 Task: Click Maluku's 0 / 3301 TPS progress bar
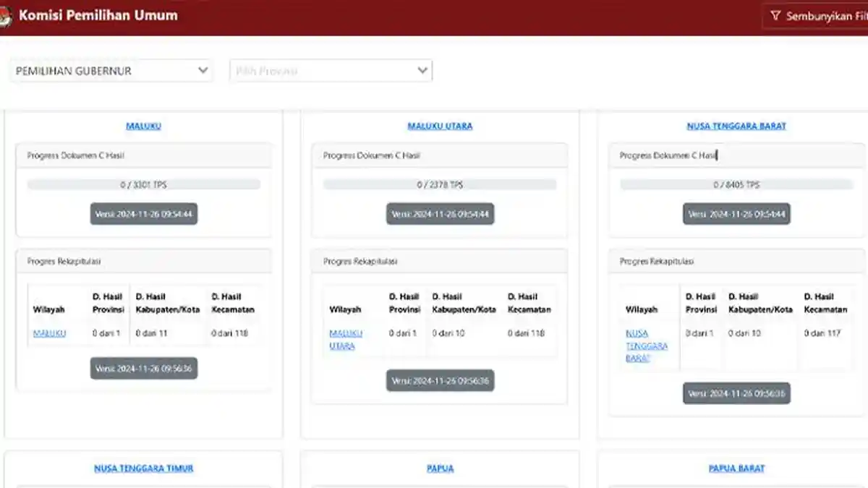point(143,185)
